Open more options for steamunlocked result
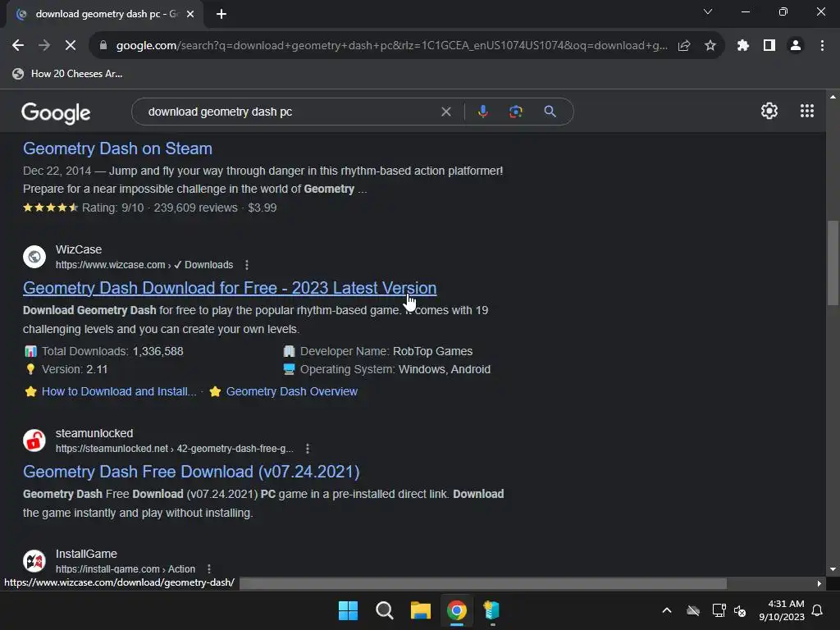 click(308, 449)
